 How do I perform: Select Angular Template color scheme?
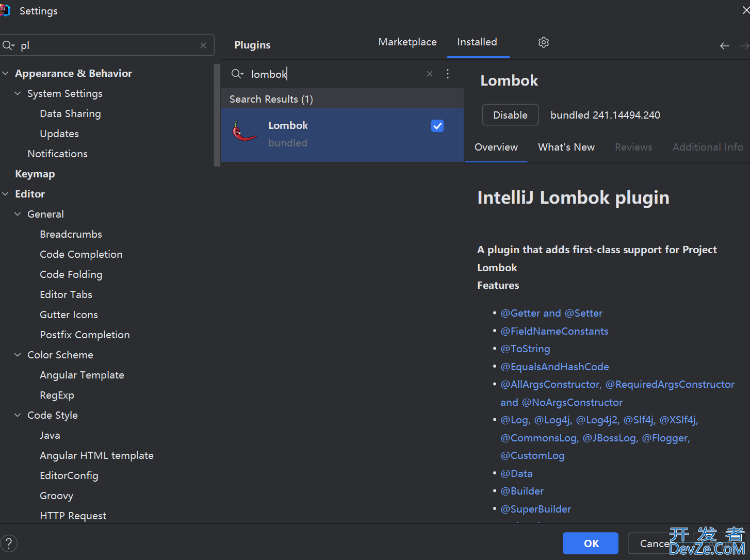click(81, 375)
